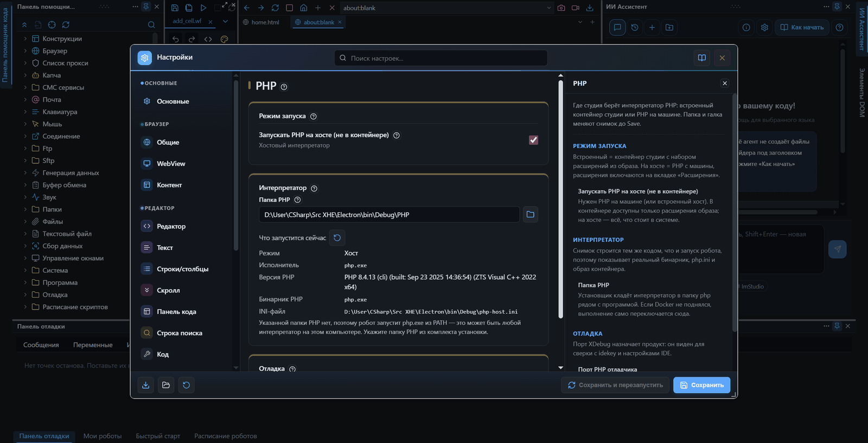Open the settings help book icon
Screen dimensions: 868x443
point(702,58)
